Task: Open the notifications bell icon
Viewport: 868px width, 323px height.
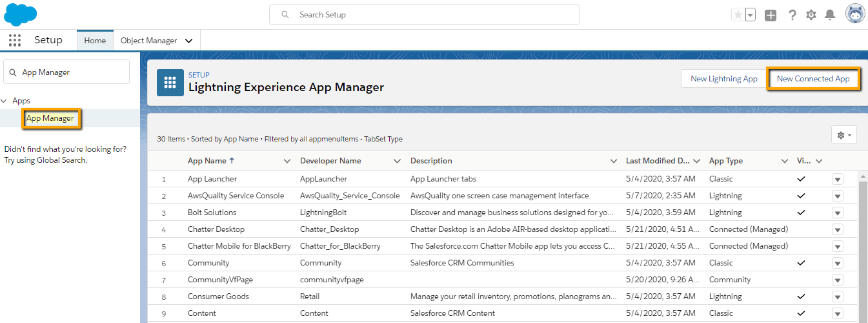Action: (x=831, y=15)
